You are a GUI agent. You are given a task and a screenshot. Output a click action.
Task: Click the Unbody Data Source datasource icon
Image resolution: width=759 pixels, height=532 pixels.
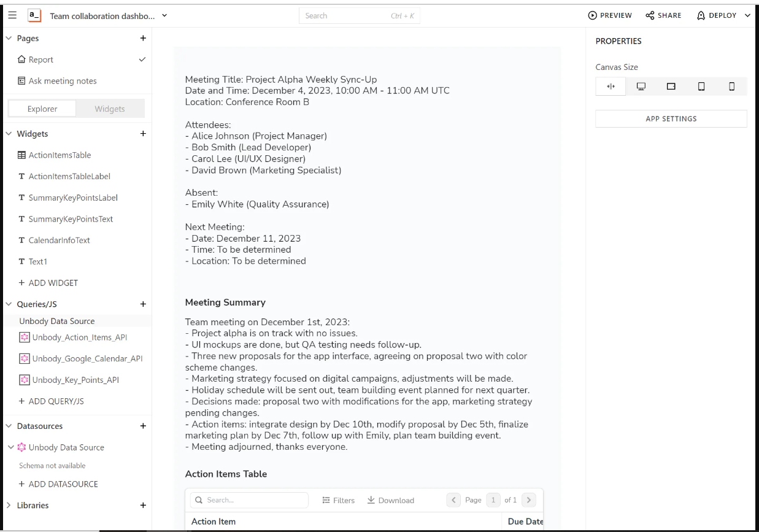click(21, 447)
